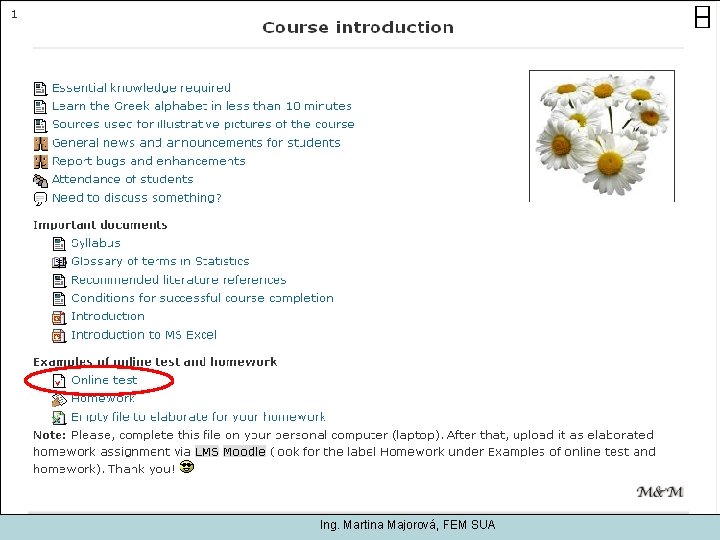Click chat bubble icon beside Need to discuss
This screenshot has height=540, width=720.
coord(40,199)
